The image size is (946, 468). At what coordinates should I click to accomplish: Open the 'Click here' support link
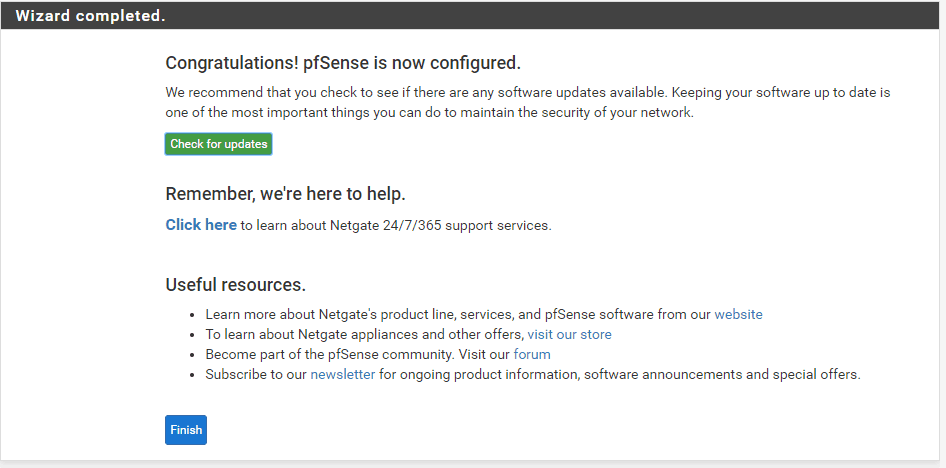point(201,225)
